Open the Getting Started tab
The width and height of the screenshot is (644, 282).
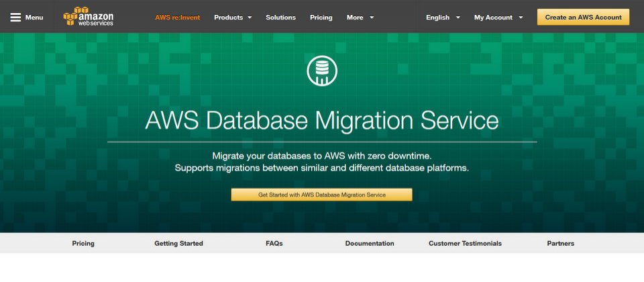pos(178,243)
